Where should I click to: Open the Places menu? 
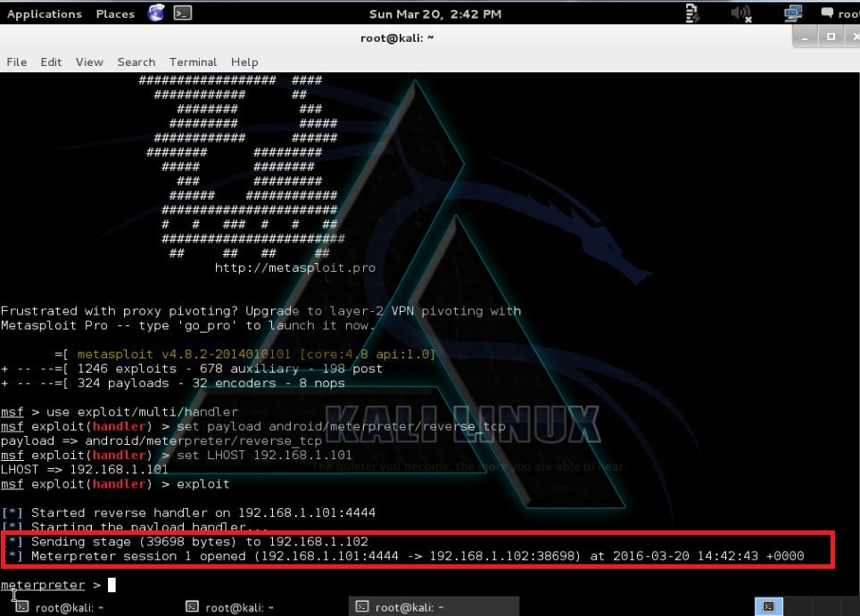(115, 13)
